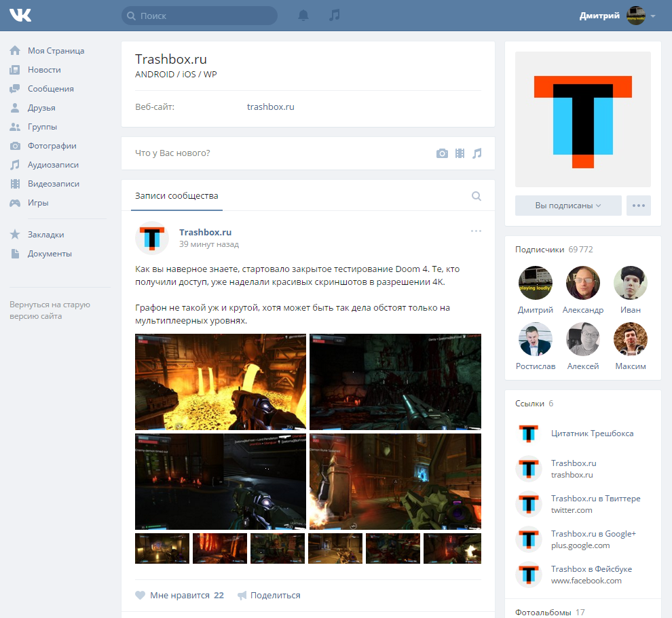Viewport: 672px width, 618px height.
Task: Click the ANDROID / iOS / WP subtitle
Action: coord(176,75)
